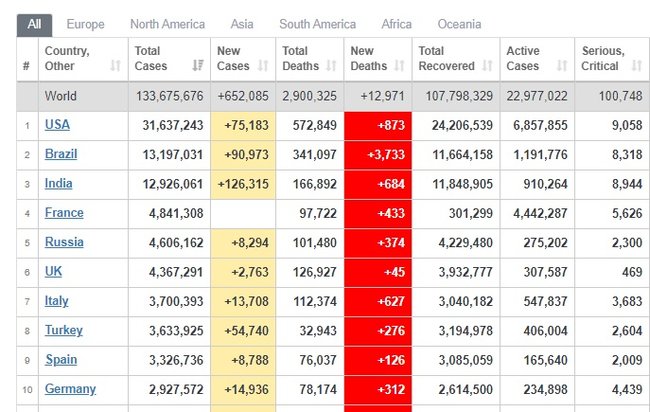Image resolution: width=650 pixels, height=412 pixels.
Task: Sort by Country, Other arrow icon
Action: click(115, 66)
